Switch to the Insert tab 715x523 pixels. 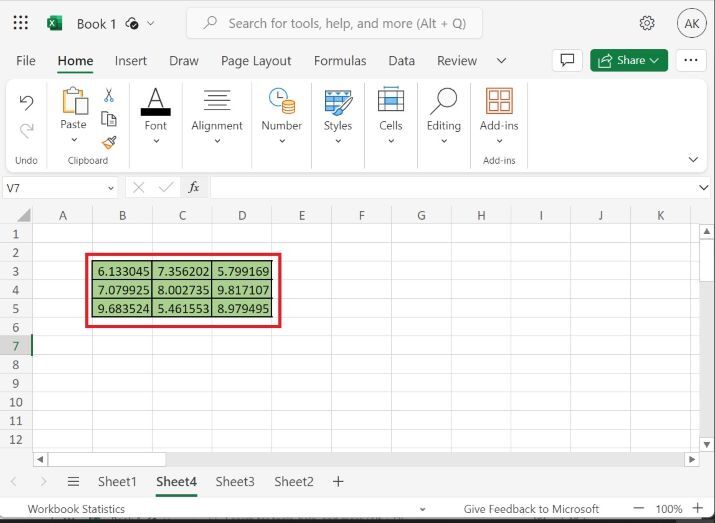[130, 61]
